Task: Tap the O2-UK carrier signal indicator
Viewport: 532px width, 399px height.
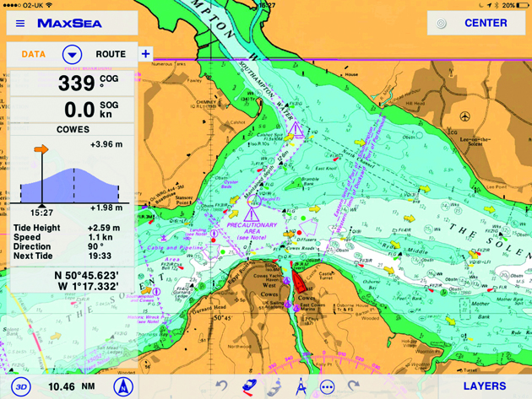Action: point(30,5)
